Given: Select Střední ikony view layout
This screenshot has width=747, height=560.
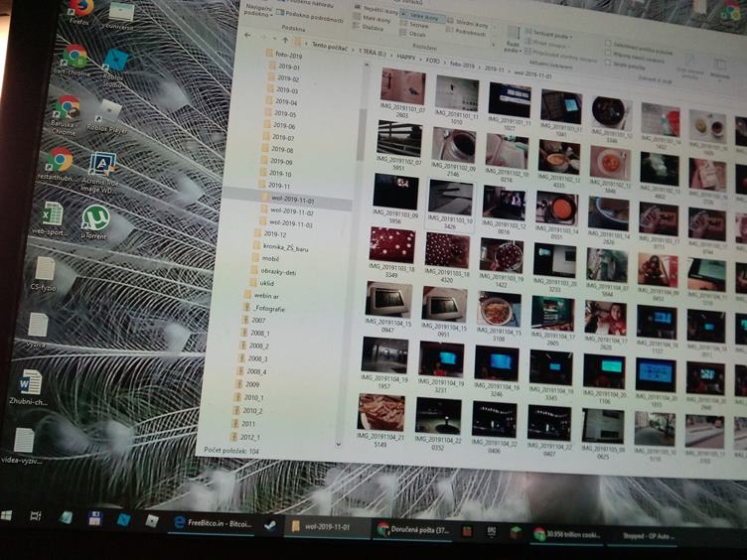Looking at the screenshot, I should tap(467, 23).
